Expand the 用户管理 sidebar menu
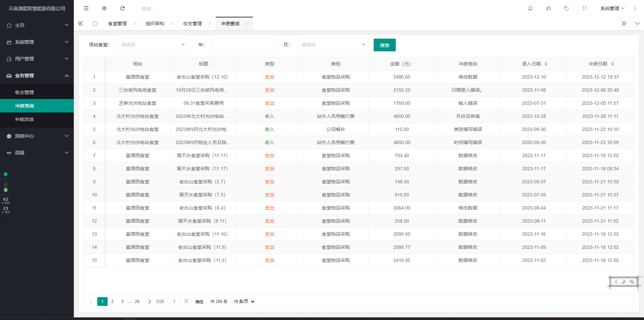644x320 pixels. [37, 59]
